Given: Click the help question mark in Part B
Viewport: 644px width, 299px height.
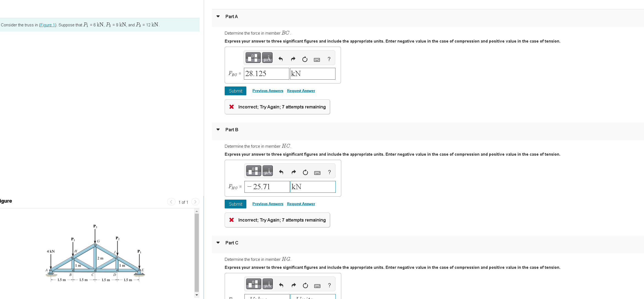Looking at the screenshot, I should click(x=329, y=172).
